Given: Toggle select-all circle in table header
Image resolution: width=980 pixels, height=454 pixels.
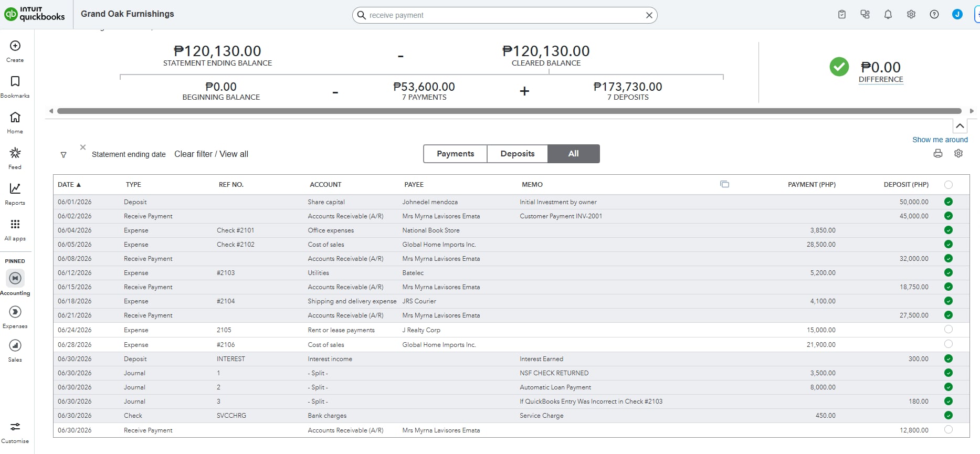Looking at the screenshot, I should pos(948,185).
